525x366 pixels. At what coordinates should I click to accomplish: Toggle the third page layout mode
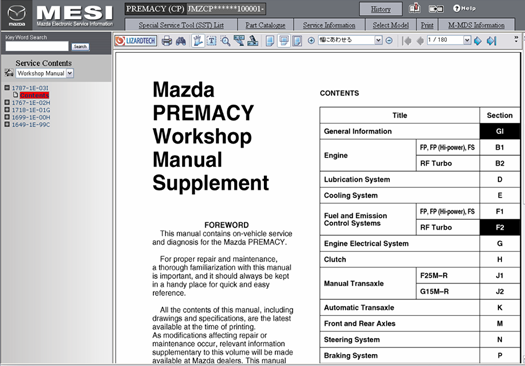(x=297, y=41)
